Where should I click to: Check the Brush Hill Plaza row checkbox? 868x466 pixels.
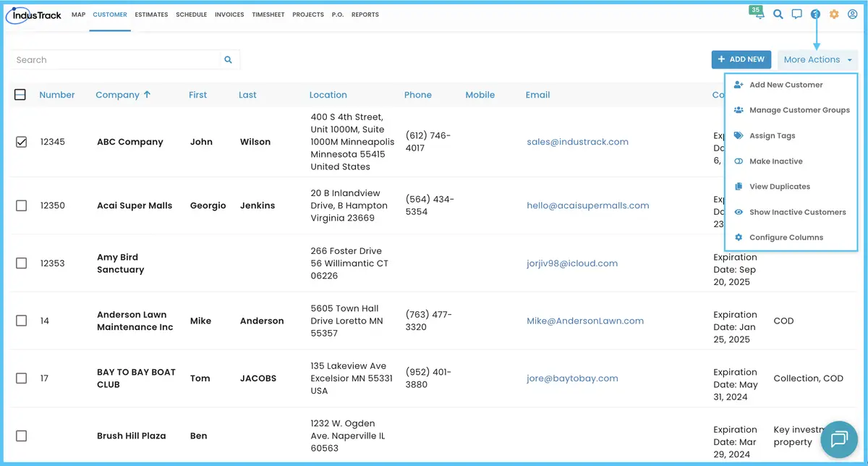tap(21, 436)
